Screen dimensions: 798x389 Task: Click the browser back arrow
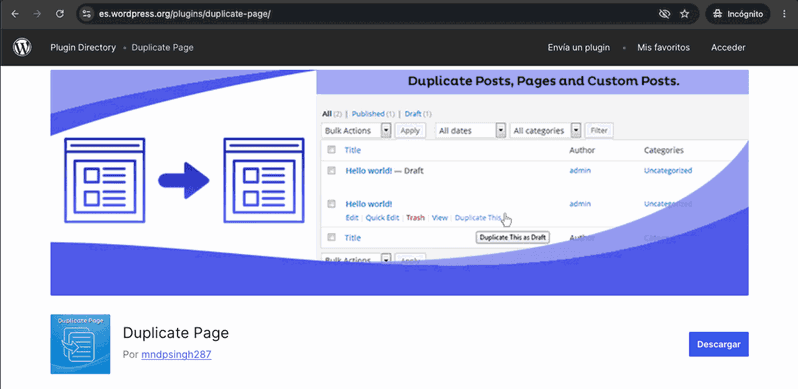(15, 14)
